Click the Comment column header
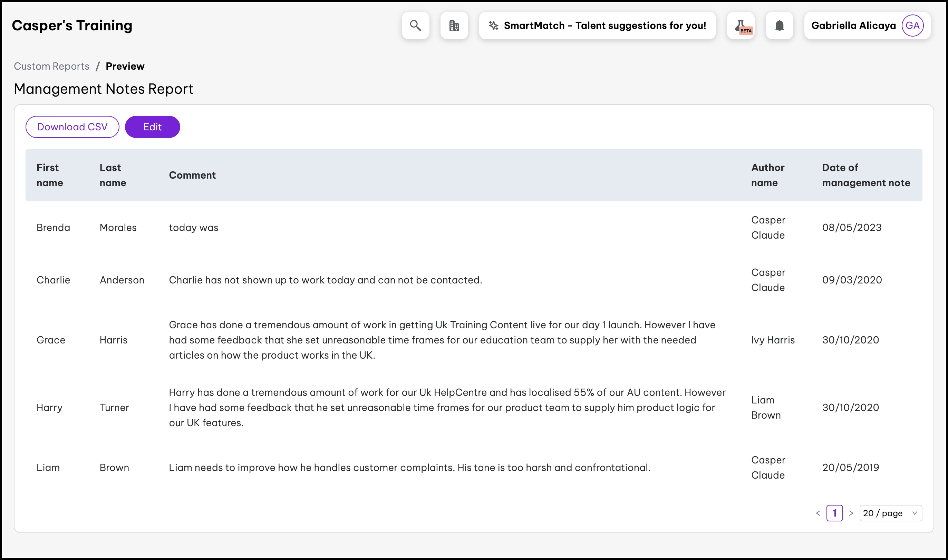948x560 pixels. 192,175
